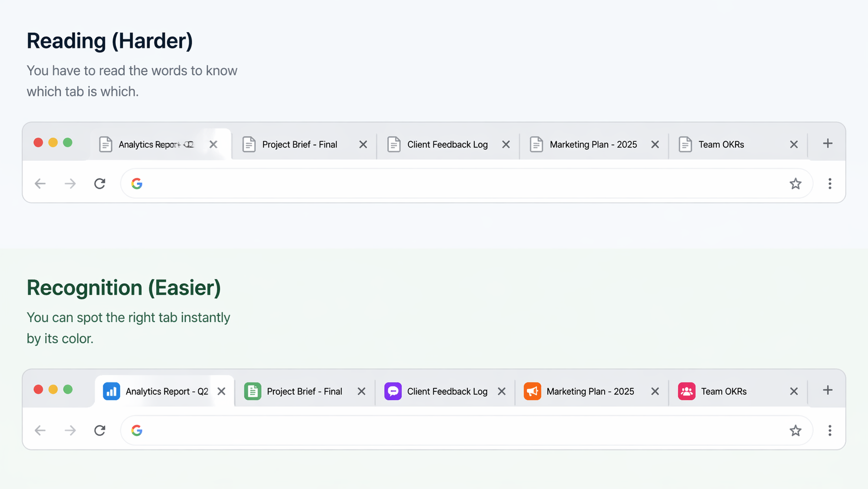Screen dimensions: 868x489
Task: Click the green maximize dot in upper browser
Action: coord(67,142)
